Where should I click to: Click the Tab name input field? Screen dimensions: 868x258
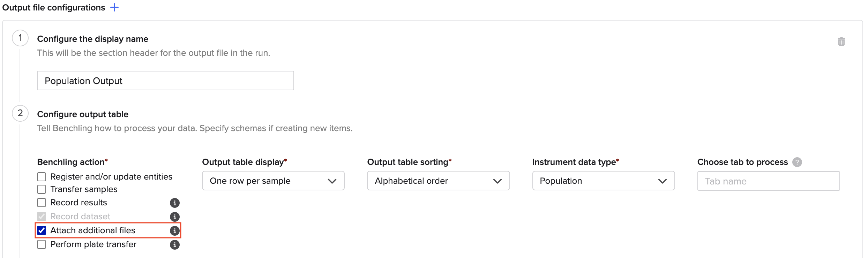[768, 181]
